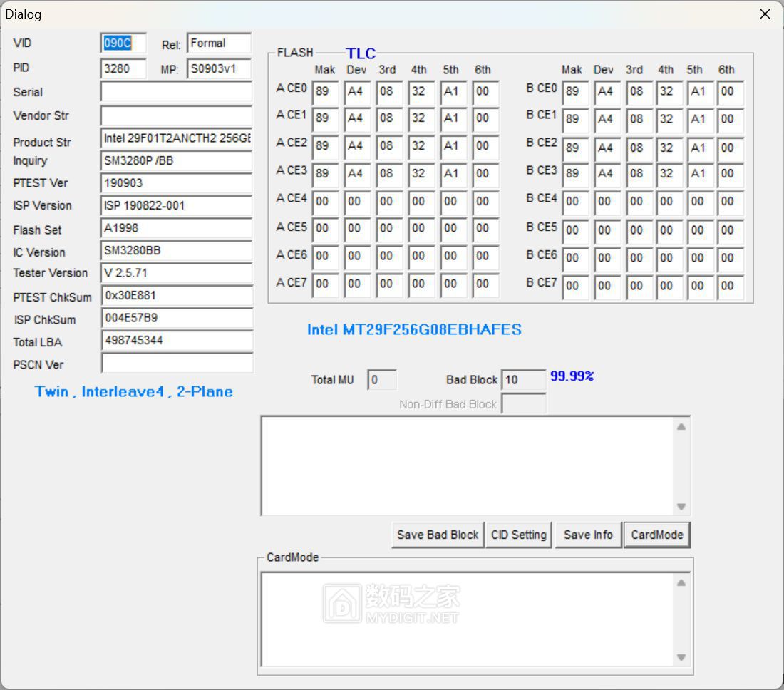784x690 pixels.
Task: Click the CardMode button
Action: point(656,535)
